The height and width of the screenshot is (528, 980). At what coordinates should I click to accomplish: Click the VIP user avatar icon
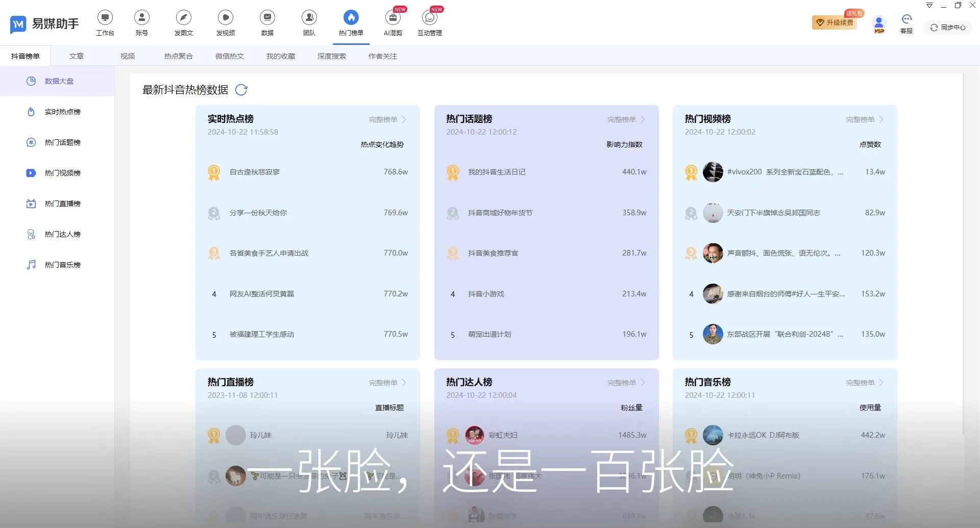tap(879, 24)
